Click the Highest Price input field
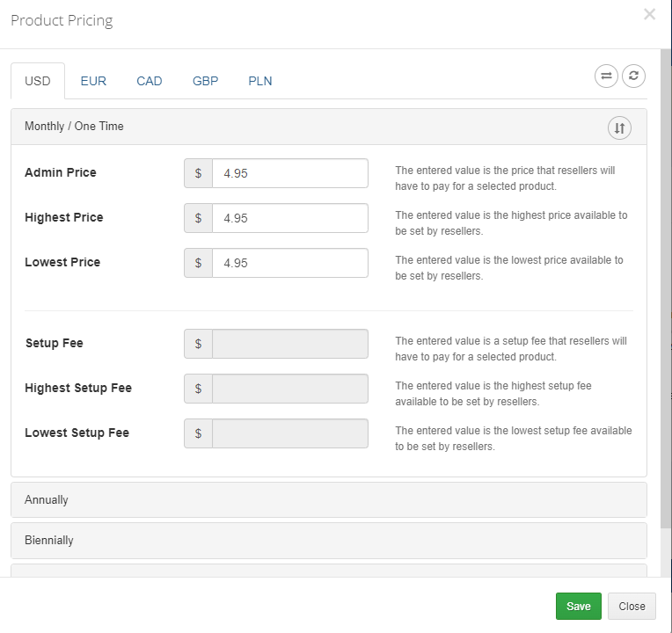 (x=290, y=218)
